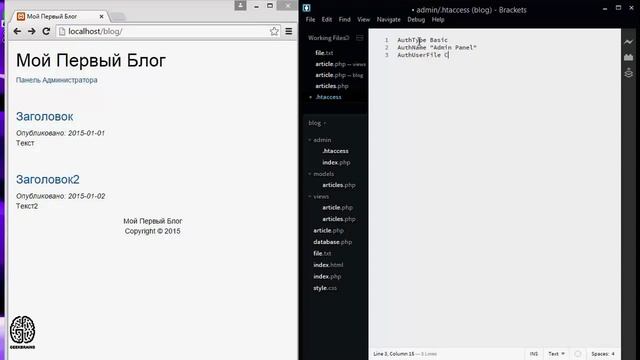The width and height of the screenshot is (640, 360).
Task: Open the Заголовок article link
Action: click(44, 116)
